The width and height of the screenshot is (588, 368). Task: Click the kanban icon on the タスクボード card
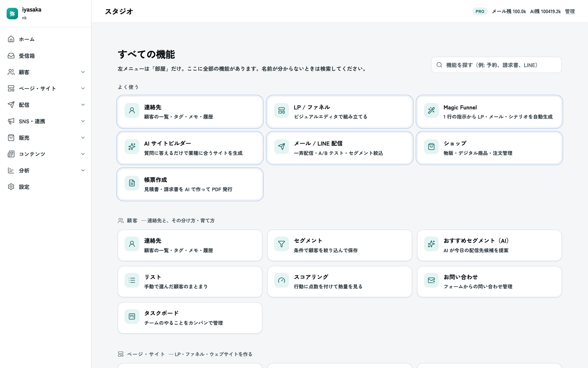coord(132,317)
